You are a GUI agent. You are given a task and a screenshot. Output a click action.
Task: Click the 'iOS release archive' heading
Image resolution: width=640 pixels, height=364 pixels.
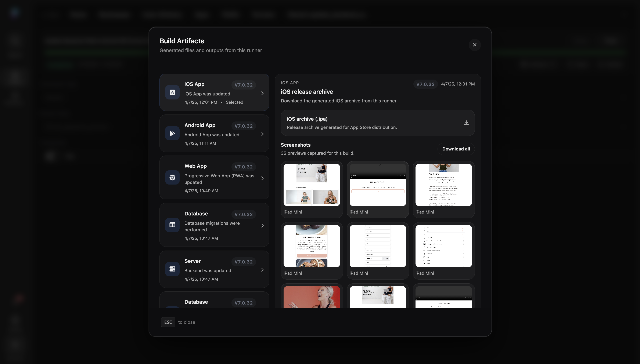tap(307, 92)
